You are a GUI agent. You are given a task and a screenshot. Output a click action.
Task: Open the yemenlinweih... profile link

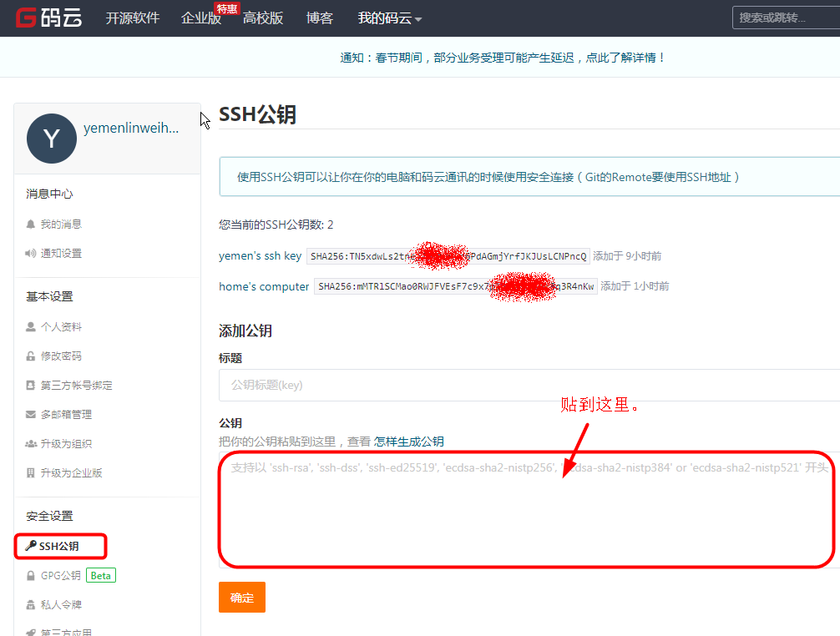tap(131, 128)
